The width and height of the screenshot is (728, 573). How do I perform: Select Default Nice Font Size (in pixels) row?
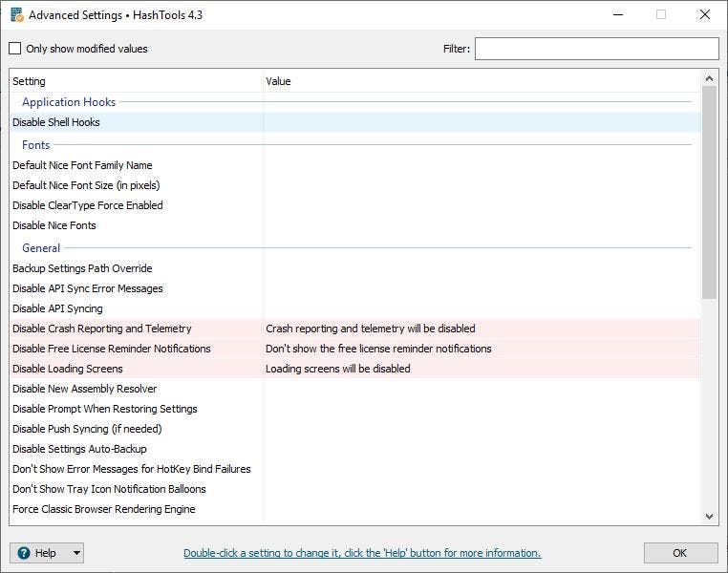point(355,185)
